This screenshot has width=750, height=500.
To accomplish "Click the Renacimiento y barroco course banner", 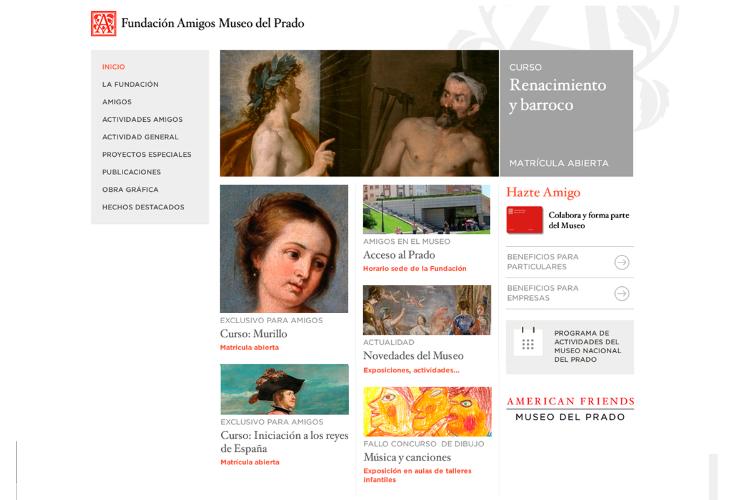I will pos(566,113).
